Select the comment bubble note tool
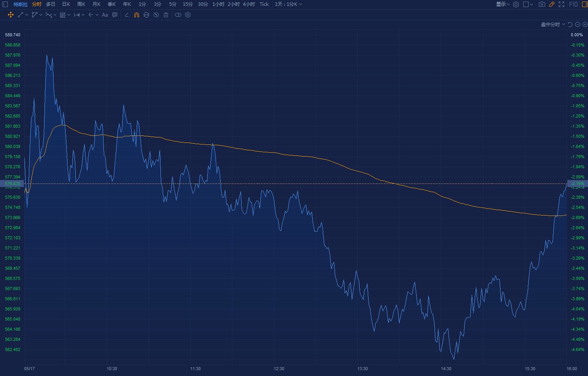Viewport: 588px width, 376px height. tap(115, 15)
